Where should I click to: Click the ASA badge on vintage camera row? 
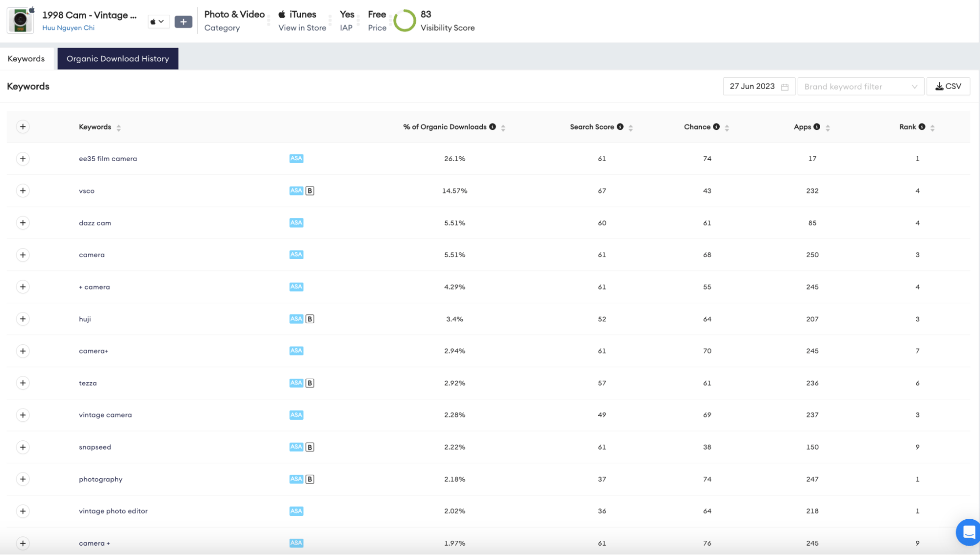tap(296, 415)
